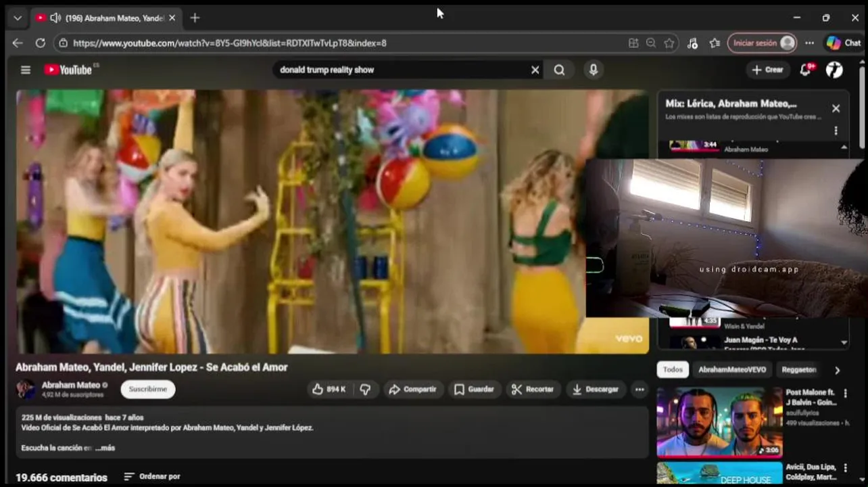The image size is (868, 487).
Task: Open YouTube notifications bell
Action: tap(806, 70)
